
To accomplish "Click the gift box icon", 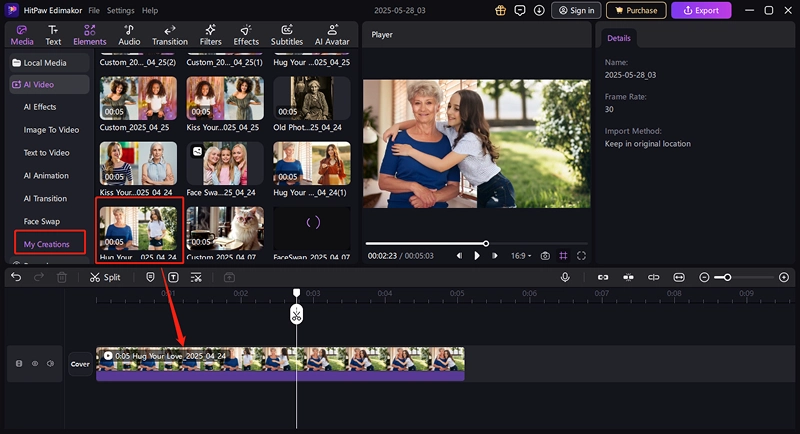I will pyautogui.click(x=501, y=10).
